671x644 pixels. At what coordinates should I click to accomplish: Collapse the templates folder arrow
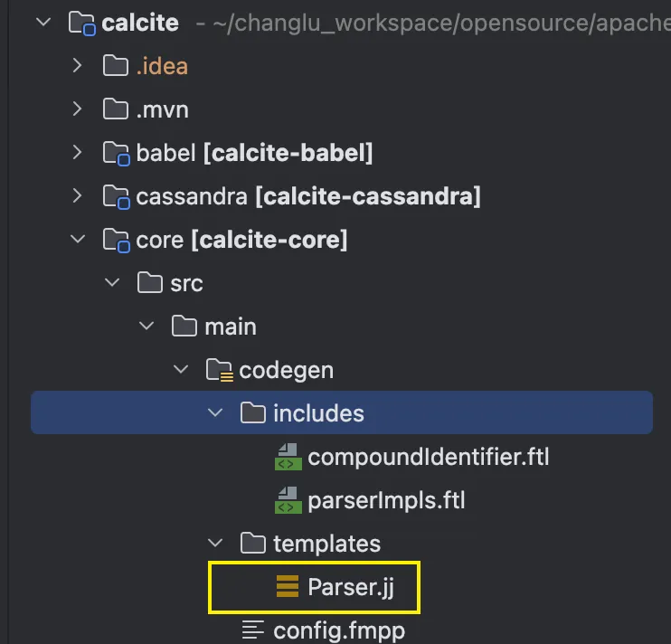point(215,544)
